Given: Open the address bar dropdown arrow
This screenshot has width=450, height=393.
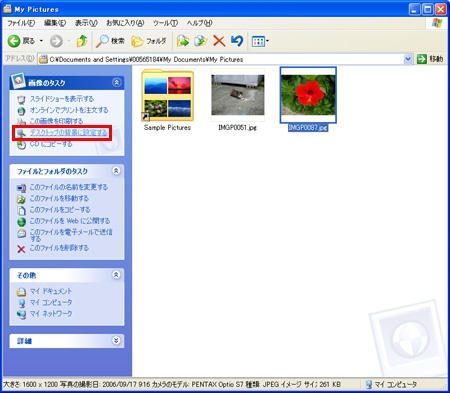Looking at the screenshot, I should [x=408, y=59].
